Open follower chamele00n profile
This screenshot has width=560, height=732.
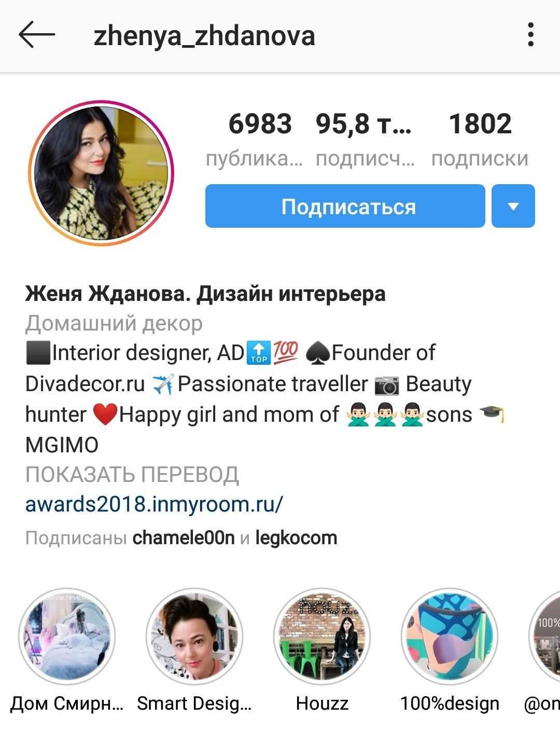(x=184, y=537)
